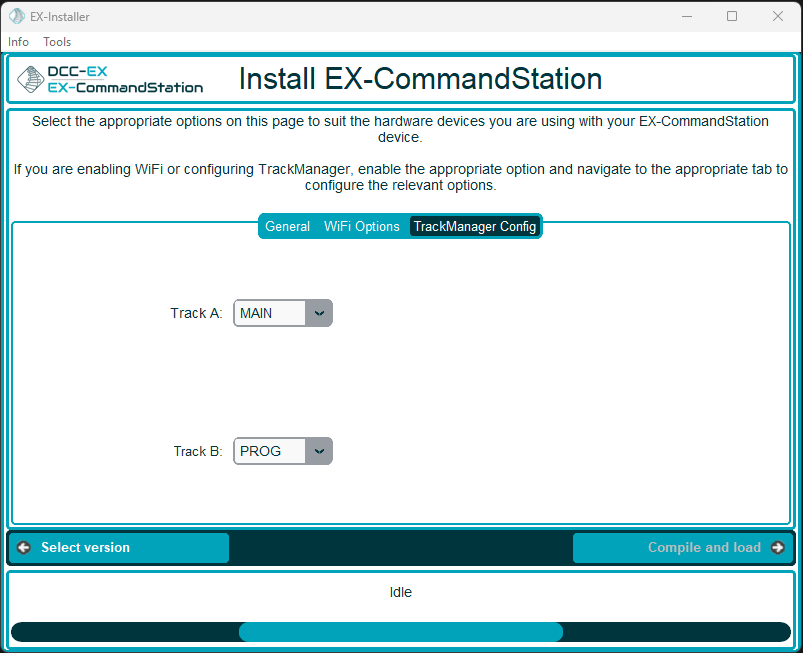This screenshot has width=803, height=653.
Task: Close the EX-Installer window
Action: 777,16
